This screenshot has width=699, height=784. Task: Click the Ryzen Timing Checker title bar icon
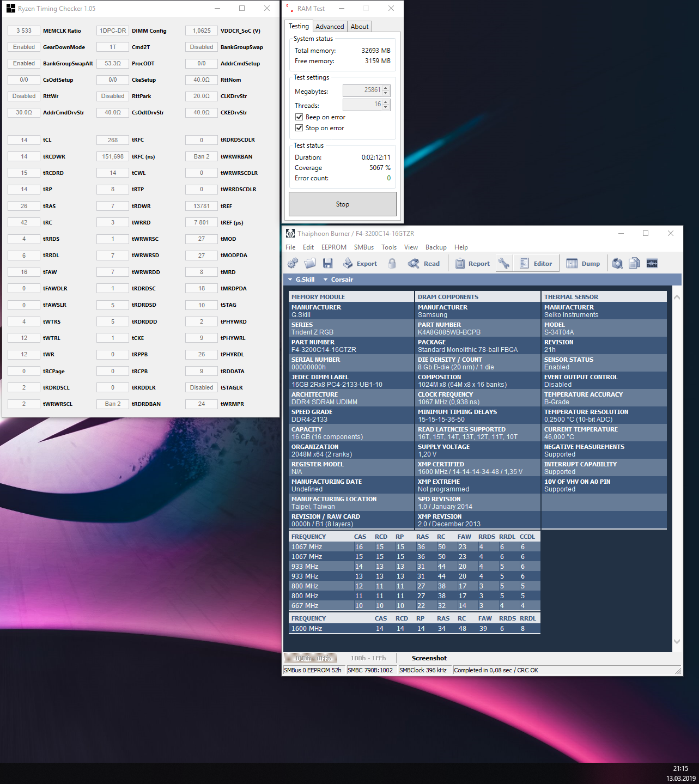click(11, 9)
